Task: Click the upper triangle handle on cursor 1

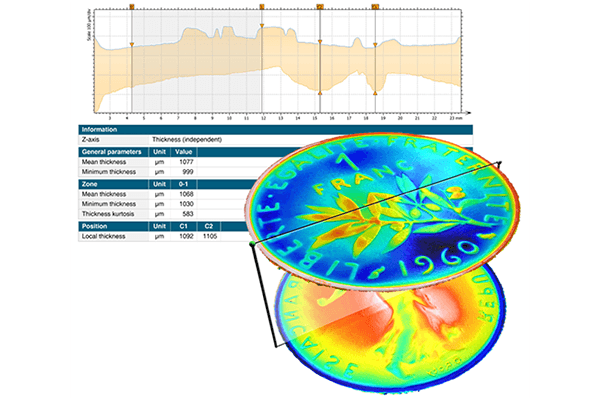Action: click(262, 26)
